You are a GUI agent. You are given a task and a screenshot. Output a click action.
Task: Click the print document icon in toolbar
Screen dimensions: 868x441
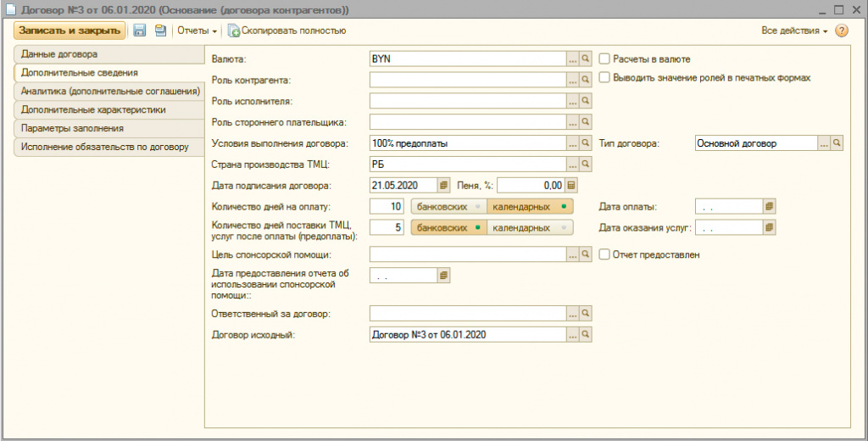159,31
